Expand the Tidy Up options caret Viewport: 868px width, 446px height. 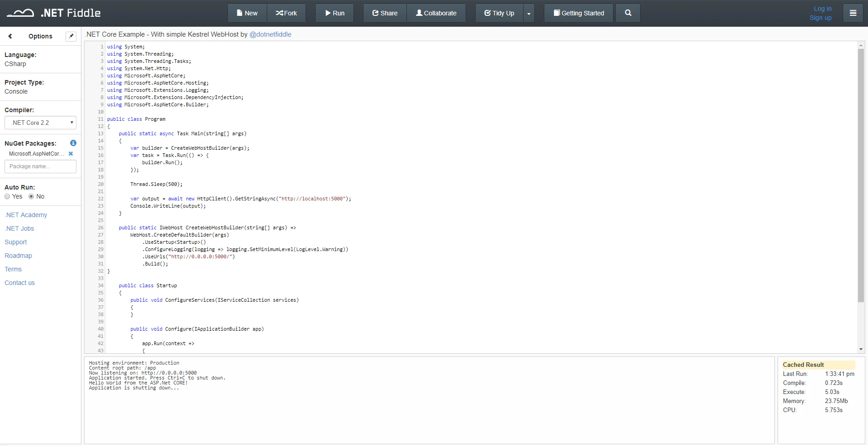tap(528, 13)
